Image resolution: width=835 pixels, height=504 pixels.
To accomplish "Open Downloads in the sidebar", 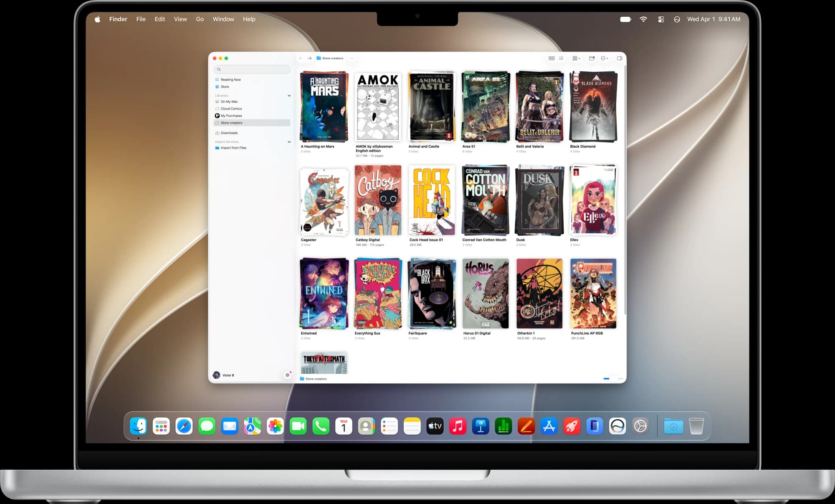I will [x=252, y=133].
